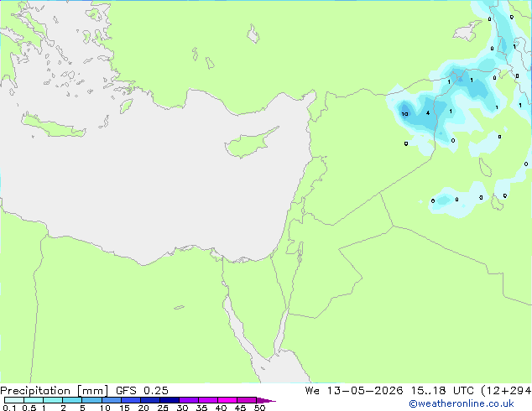Click the 0.5–1 mm legend color swatch
Screen dimensions: 532x411
(34, 400)
